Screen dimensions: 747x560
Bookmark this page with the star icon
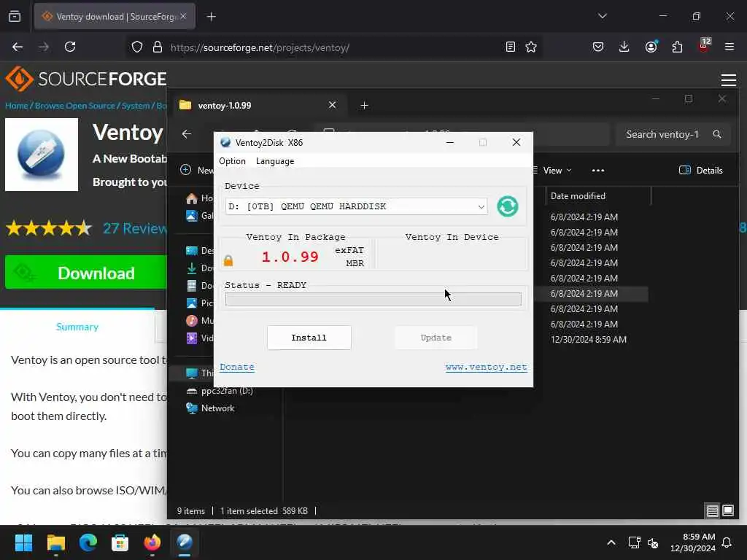531,47
